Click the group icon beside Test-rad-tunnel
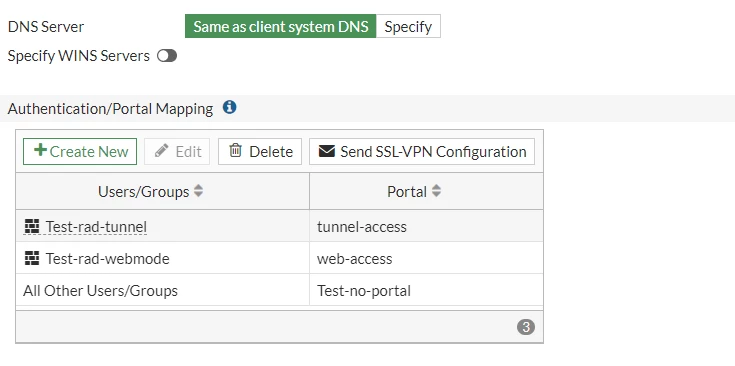 (x=32, y=227)
